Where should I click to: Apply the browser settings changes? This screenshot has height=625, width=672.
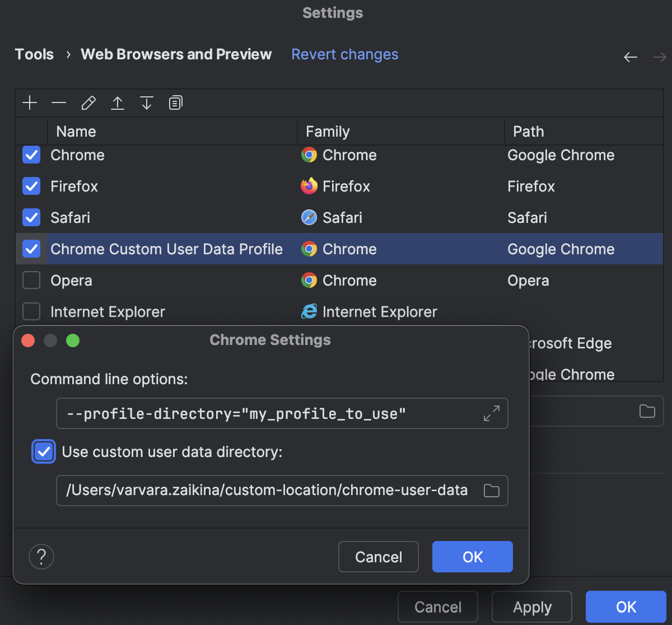tap(531, 607)
